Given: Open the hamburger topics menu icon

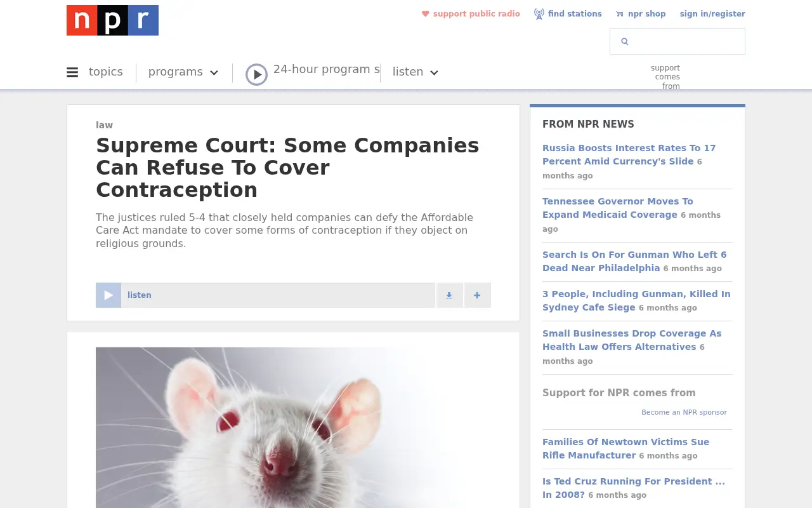Looking at the screenshot, I should pos(72,72).
